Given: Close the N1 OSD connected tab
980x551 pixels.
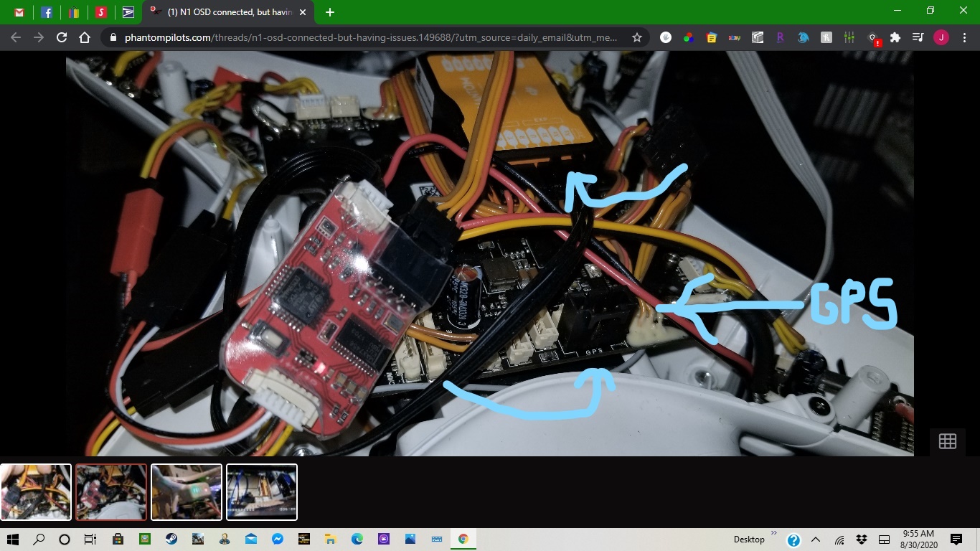Looking at the screenshot, I should click(x=302, y=12).
